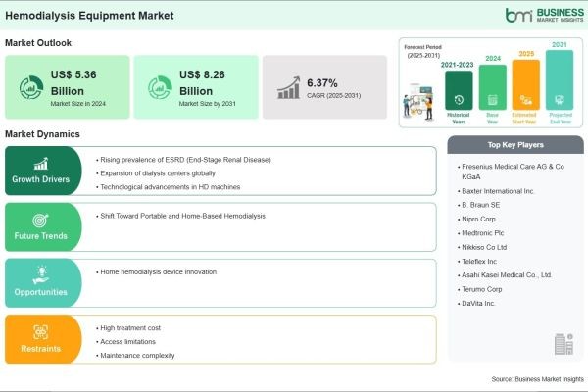
Task: Click the building icon in Top Key Players panel
Action: (x=563, y=344)
